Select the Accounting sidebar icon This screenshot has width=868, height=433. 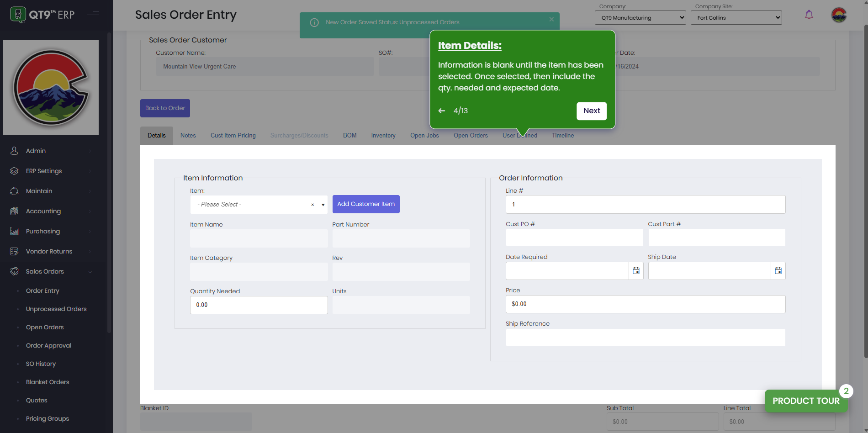14,211
